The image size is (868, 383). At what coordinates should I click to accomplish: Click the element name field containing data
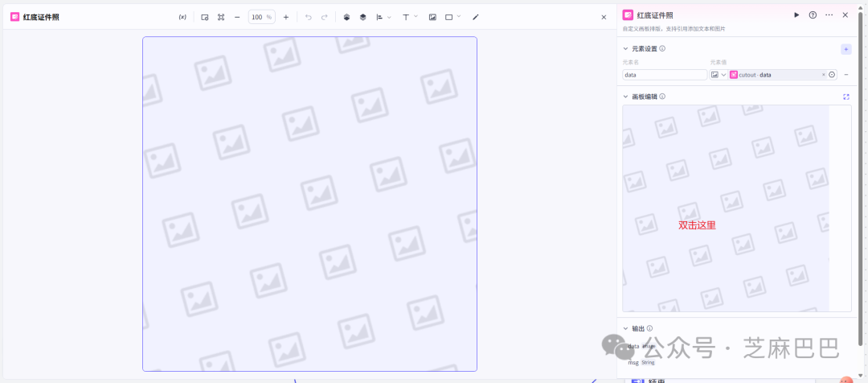(665, 75)
